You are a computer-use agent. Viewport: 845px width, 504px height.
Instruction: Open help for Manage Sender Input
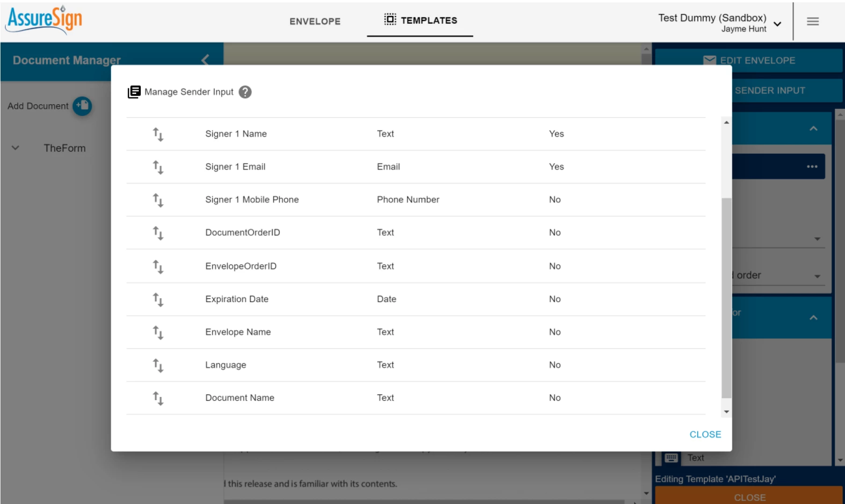click(x=245, y=92)
